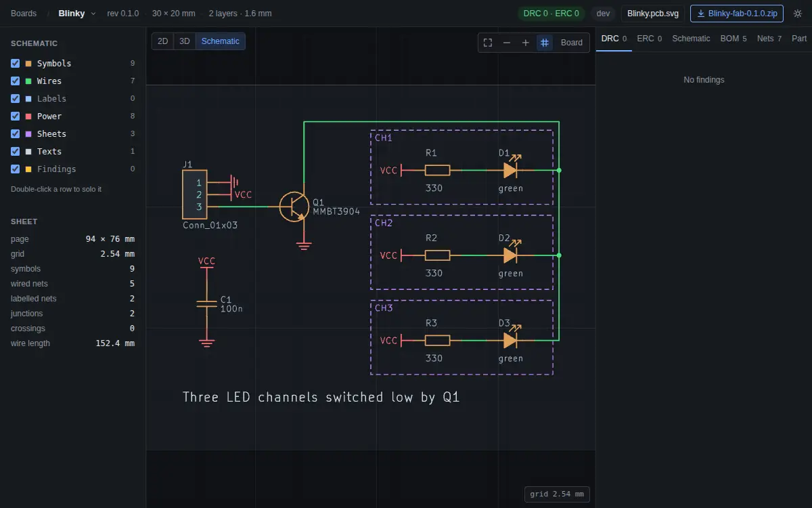Uncheck the Texts layer checkbox
Viewport: 812px width, 508px height.
(15, 151)
